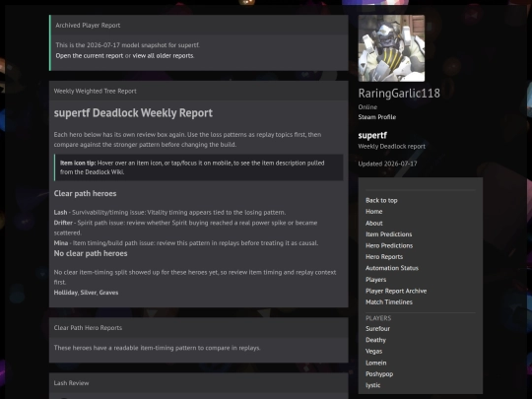The height and width of the screenshot is (399, 532).
Task: Click the Online status text
Action: [367, 106]
